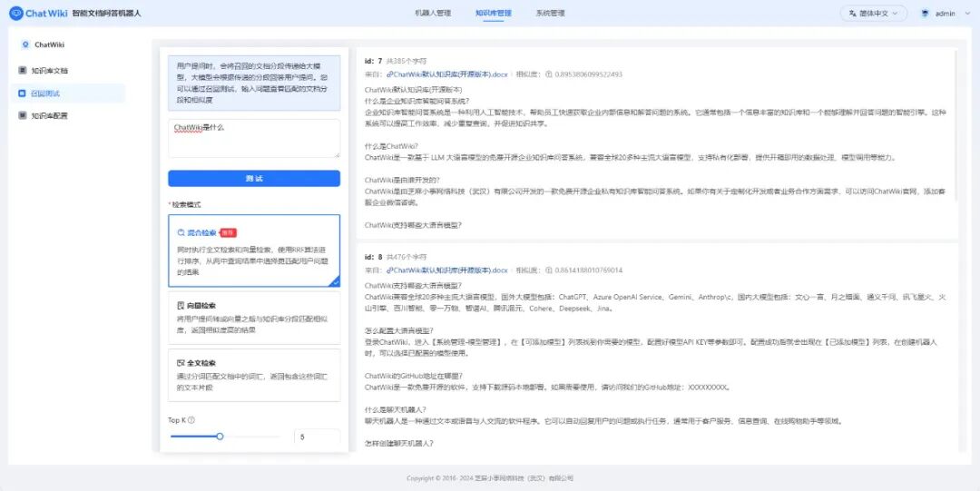This screenshot has height=491, width=980.
Task: Click the Top K help icon
Action: (191, 420)
